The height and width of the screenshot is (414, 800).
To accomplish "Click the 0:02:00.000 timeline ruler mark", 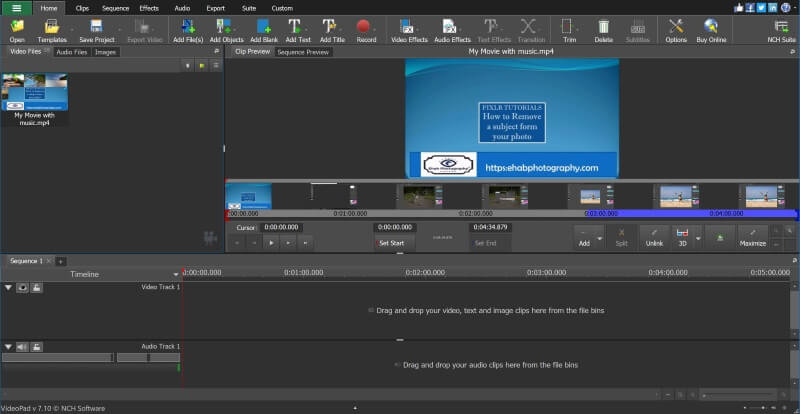I will pyautogui.click(x=425, y=273).
